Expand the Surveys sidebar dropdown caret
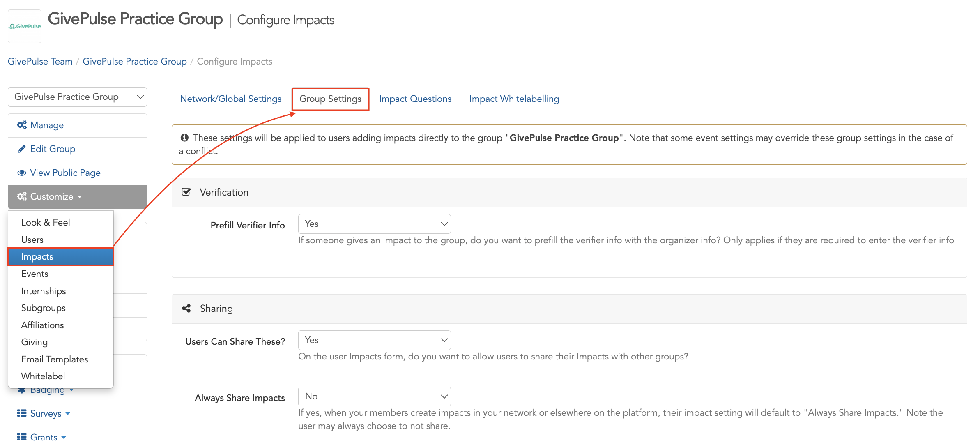Viewport: 980px width, 447px height. tap(68, 414)
